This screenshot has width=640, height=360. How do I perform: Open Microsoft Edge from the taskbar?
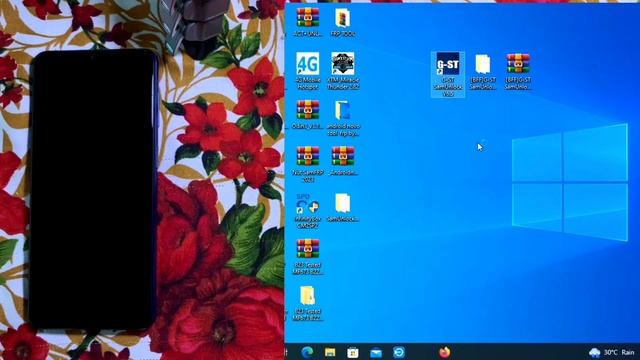coord(307,352)
